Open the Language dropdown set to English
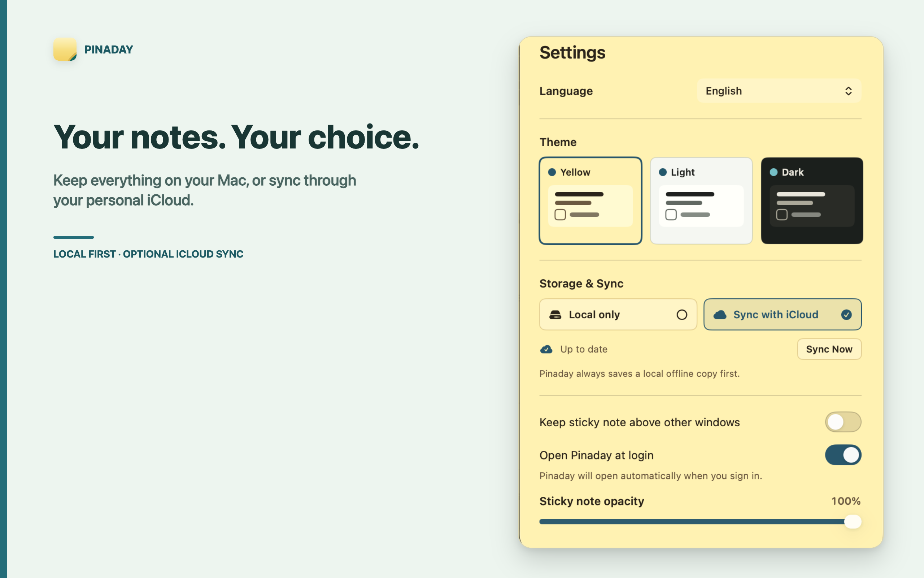The height and width of the screenshot is (578, 924). tap(779, 91)
